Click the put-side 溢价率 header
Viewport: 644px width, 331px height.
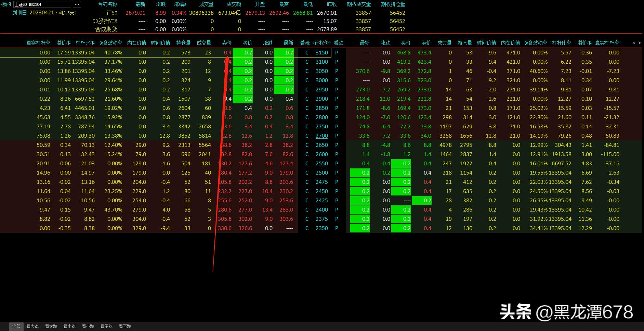(584, 43)
